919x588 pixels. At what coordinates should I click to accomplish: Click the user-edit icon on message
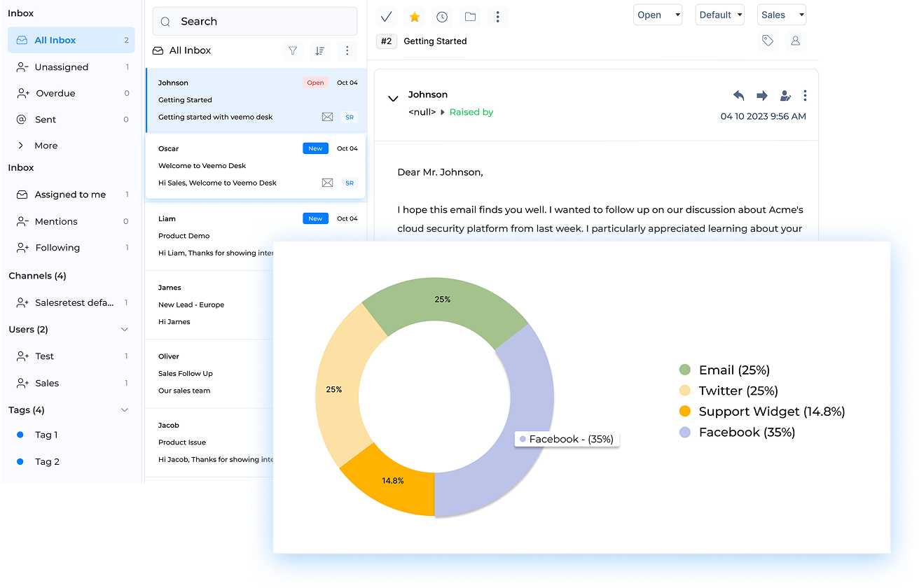coord(785,95)
